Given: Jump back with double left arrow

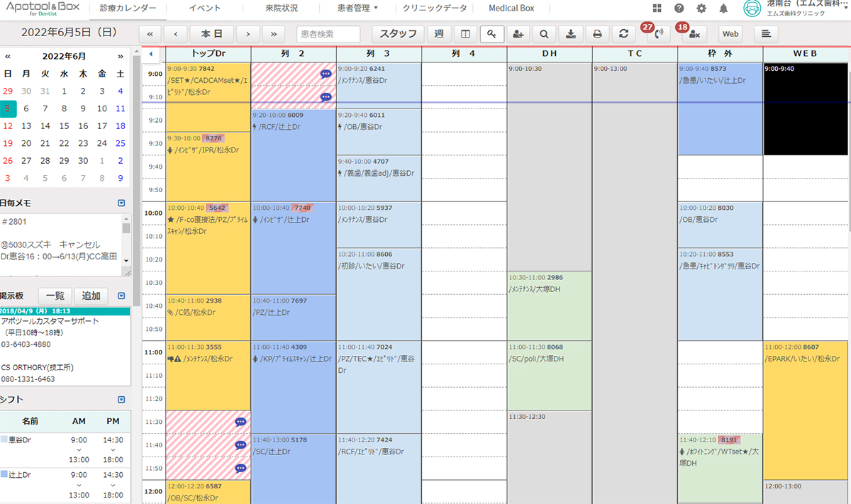Looking at the screenshot, I should 150,33.
